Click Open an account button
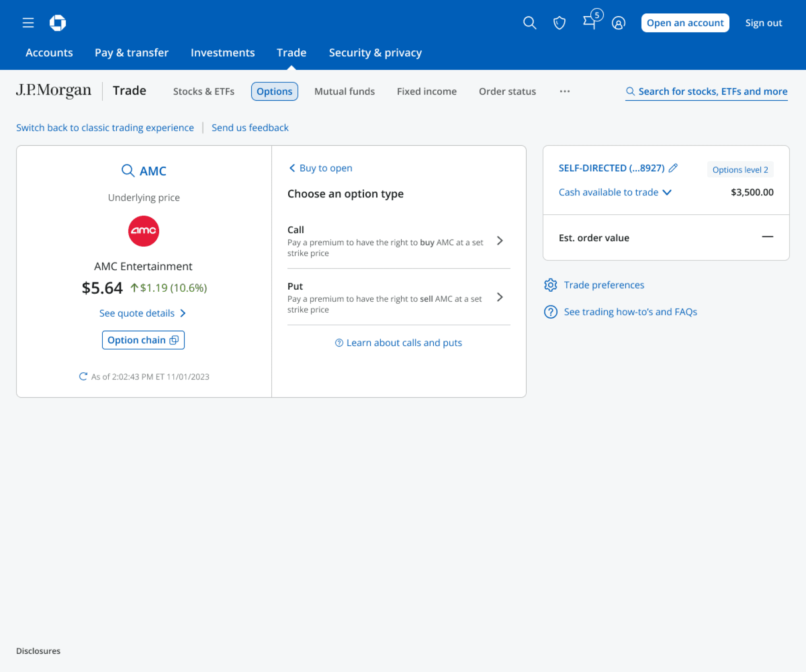The width and height of the screenshot is (806, 672). (x=685, y=23)
